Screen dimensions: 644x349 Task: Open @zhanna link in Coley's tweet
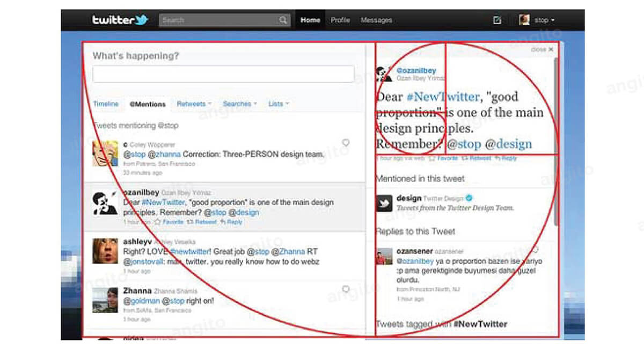(165, 154)
